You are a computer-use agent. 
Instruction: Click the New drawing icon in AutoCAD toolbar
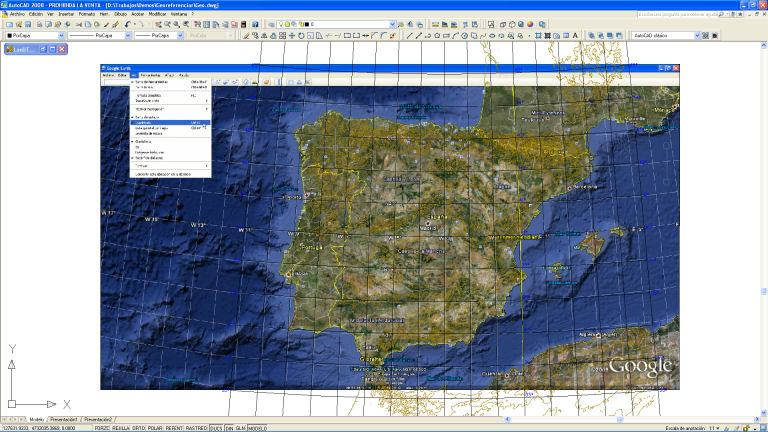[9, 24]
